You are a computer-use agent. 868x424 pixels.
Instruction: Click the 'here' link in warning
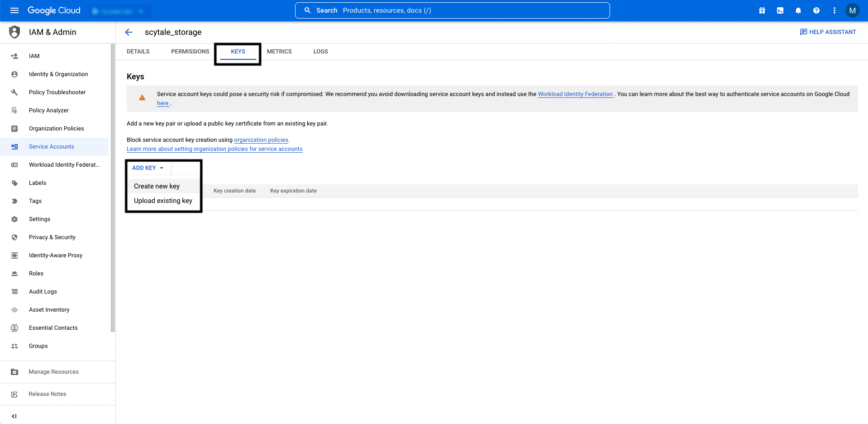tap(162, 103)
